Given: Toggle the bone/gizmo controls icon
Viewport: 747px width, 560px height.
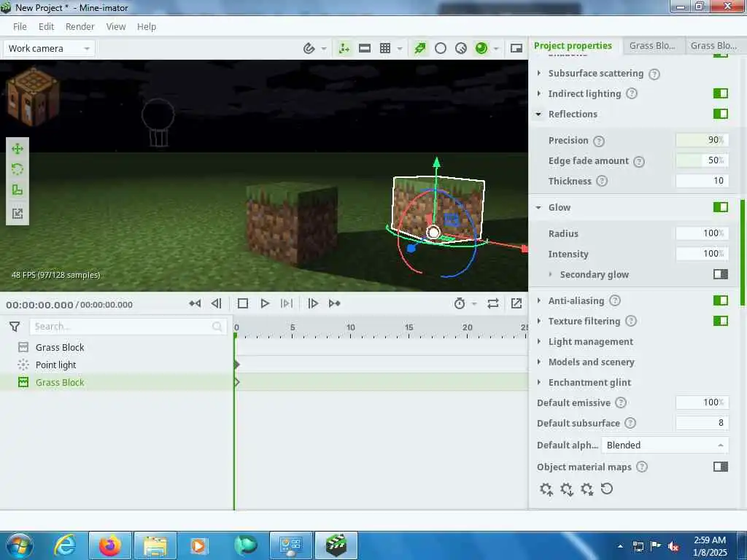Looking at the screenshot, I should point(344,48).
